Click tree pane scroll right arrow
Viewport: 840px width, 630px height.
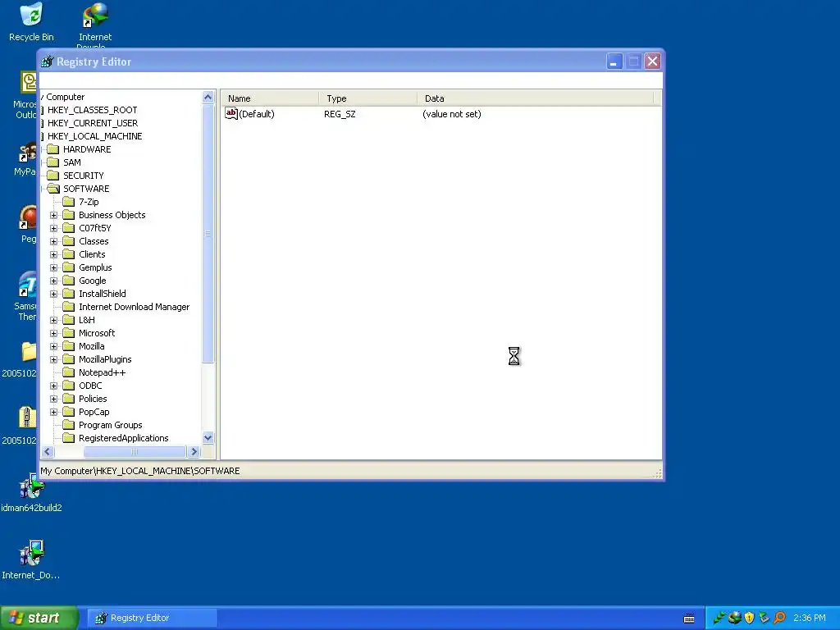[194, 452]
